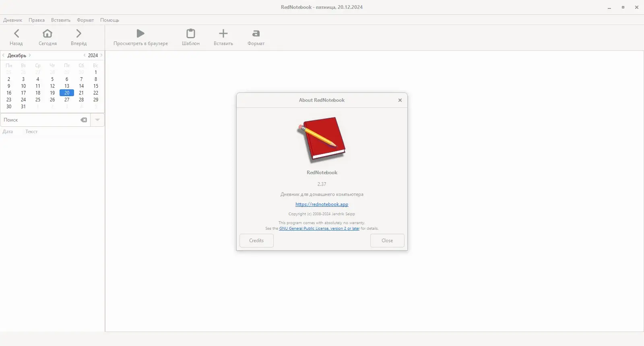Open the Вставить menu in menu bar

(61, 20)
